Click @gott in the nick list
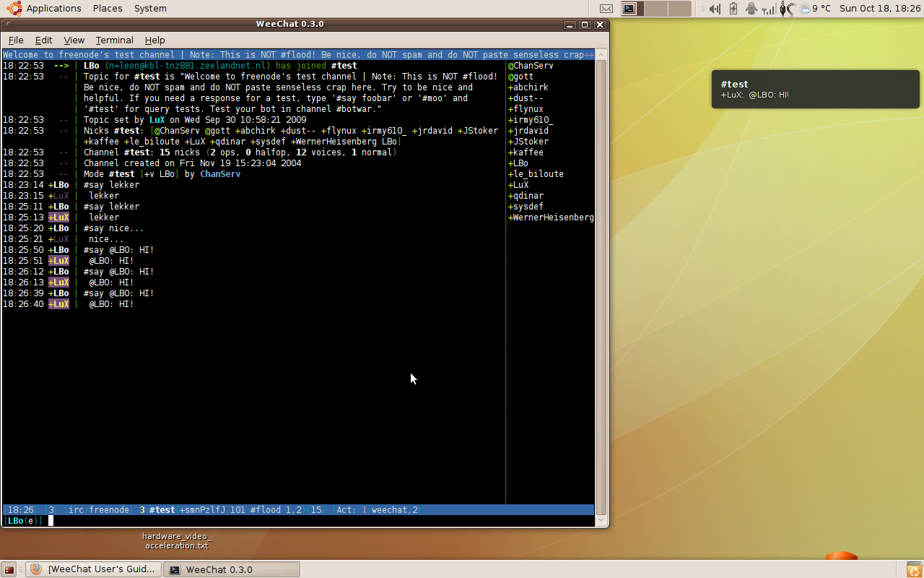Screen dimensions: 924x578 (x=520, y=77)
